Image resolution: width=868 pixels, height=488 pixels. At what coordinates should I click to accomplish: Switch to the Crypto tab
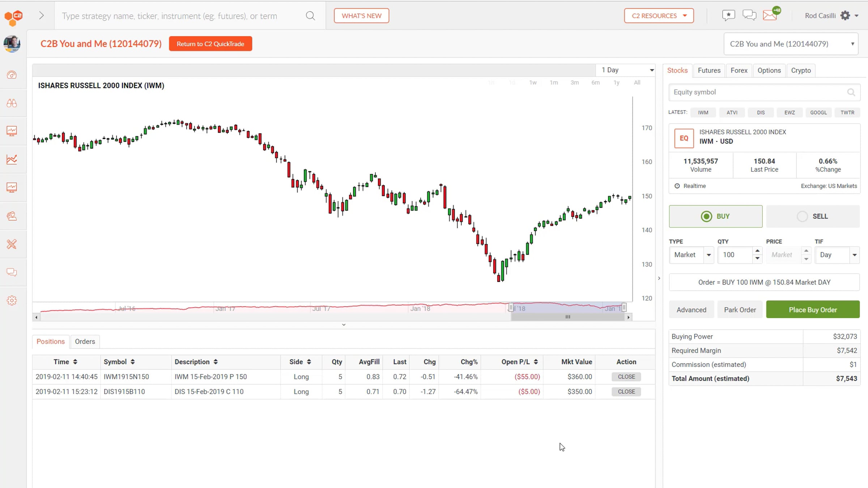801,70
